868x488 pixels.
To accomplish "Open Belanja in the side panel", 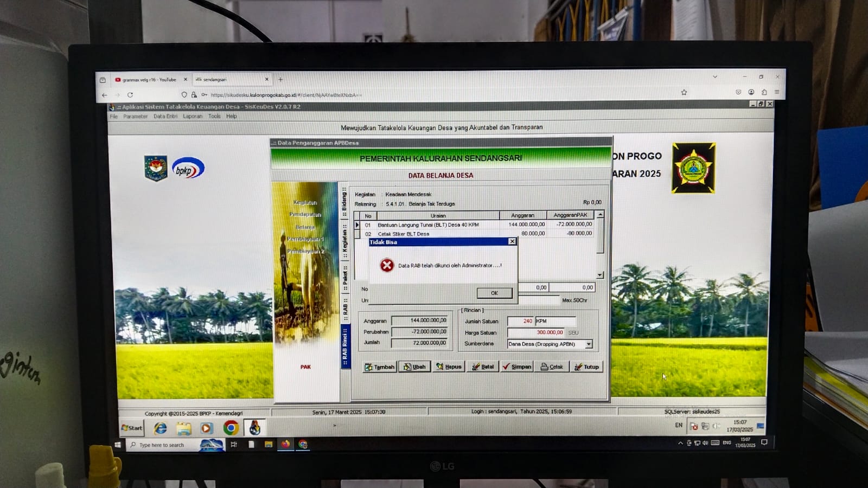I will (305, 227).
